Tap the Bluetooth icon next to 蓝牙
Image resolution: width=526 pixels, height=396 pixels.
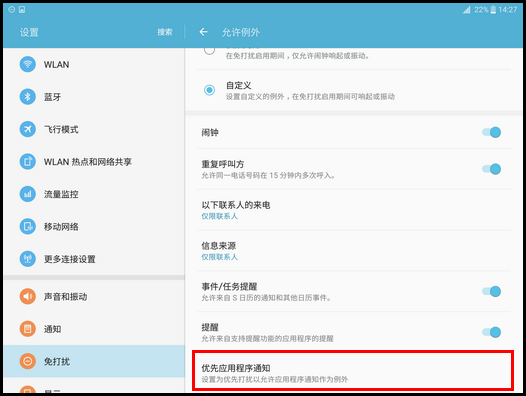pyautogui.click(x=28, y=97)
